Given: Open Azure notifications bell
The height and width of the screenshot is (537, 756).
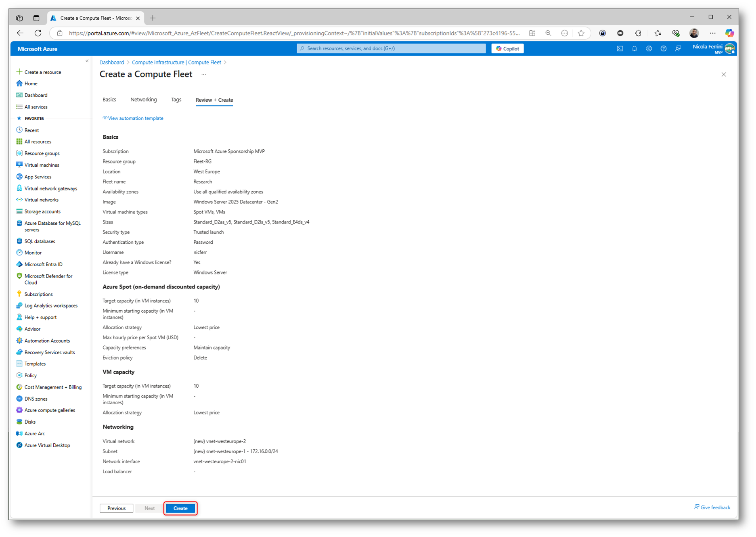Looking at the screenshot, I should tap(634, 48).
